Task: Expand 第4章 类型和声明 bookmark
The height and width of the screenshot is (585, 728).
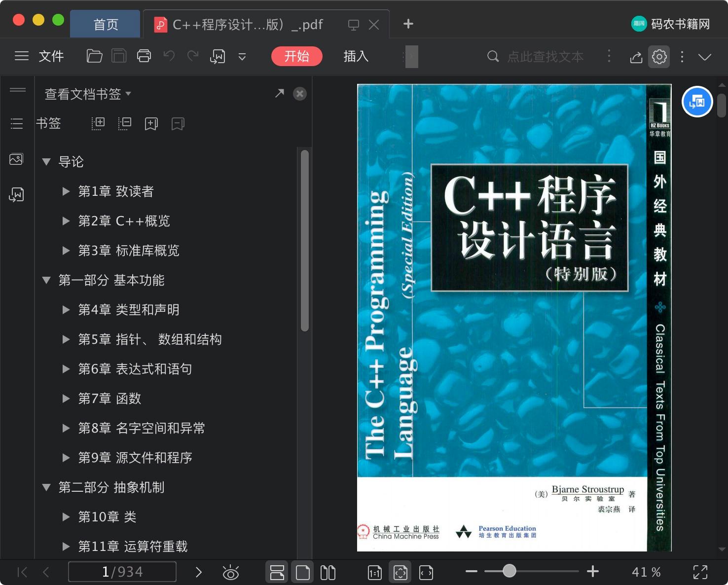Action: point(66,309)
